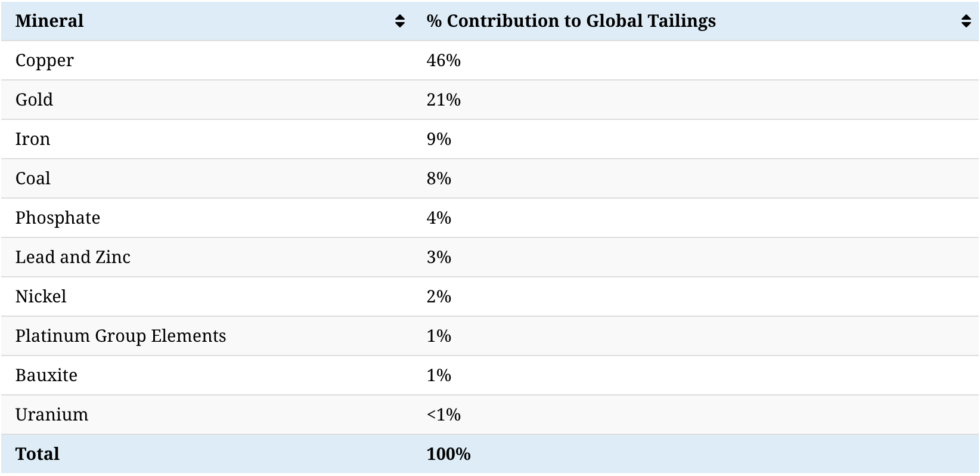Click the % Contribution to Global Tailings header
The height and width of the screenshot is (476, 980).
[571, 21]
